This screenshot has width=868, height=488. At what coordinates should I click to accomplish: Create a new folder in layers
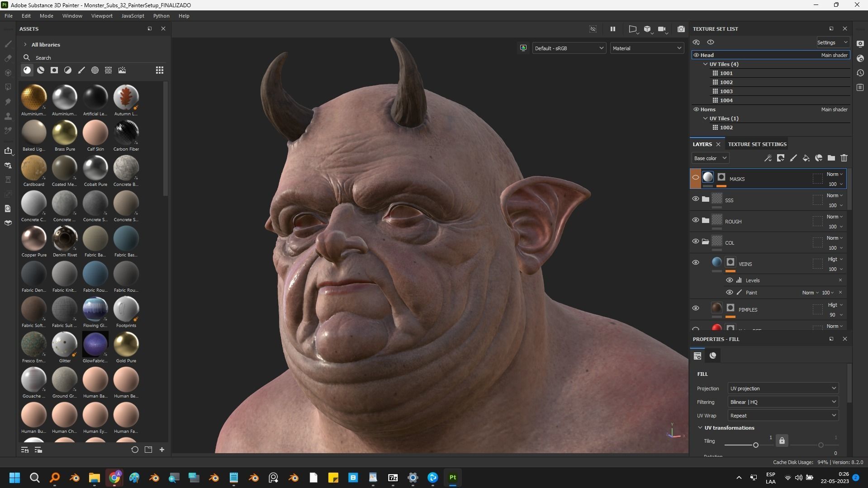831,158
